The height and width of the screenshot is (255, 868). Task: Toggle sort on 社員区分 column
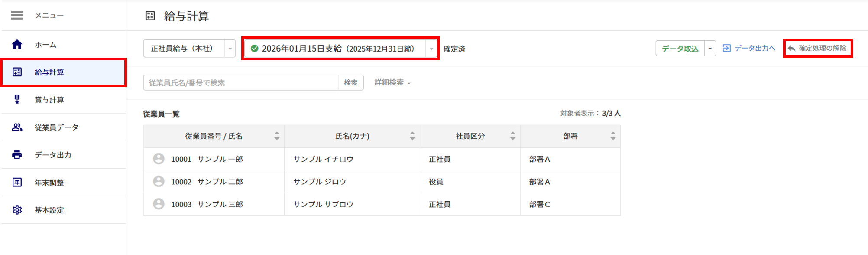(x=512, y=136)
